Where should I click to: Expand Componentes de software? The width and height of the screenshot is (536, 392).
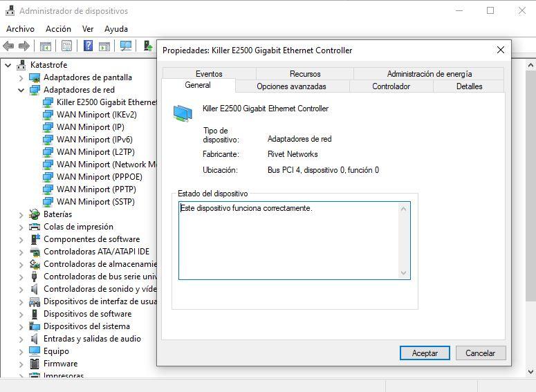pos(21,240)
